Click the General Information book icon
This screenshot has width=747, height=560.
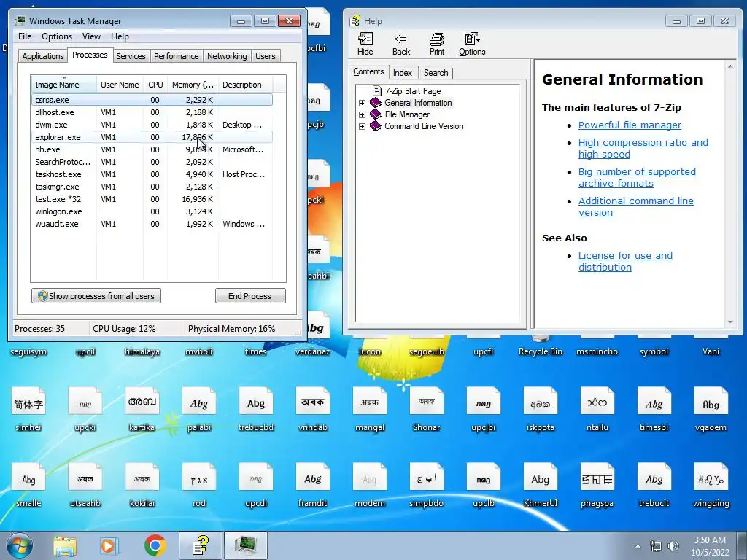pos(376,103)
